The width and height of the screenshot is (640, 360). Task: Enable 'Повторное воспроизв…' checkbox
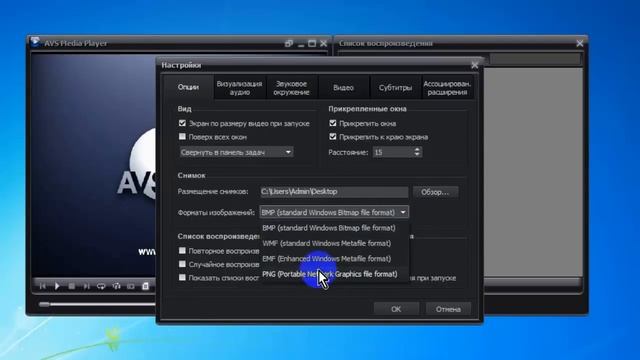(182, 250)
